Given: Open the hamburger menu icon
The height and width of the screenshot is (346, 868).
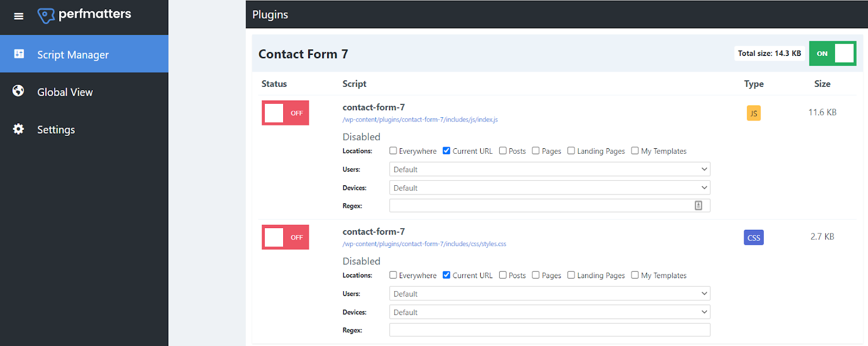Looking at the screenshot, I should (x=18, y=16).
